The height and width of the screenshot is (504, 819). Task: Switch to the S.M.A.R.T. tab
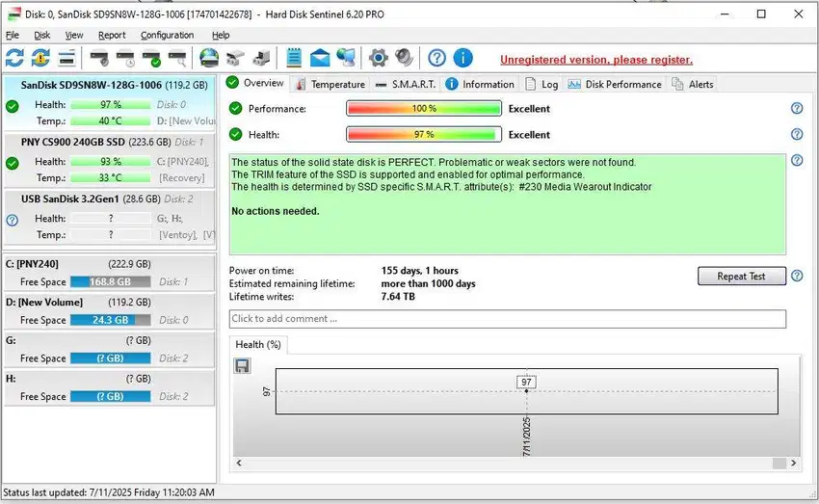pyautogui.click(x=406, y=84)
